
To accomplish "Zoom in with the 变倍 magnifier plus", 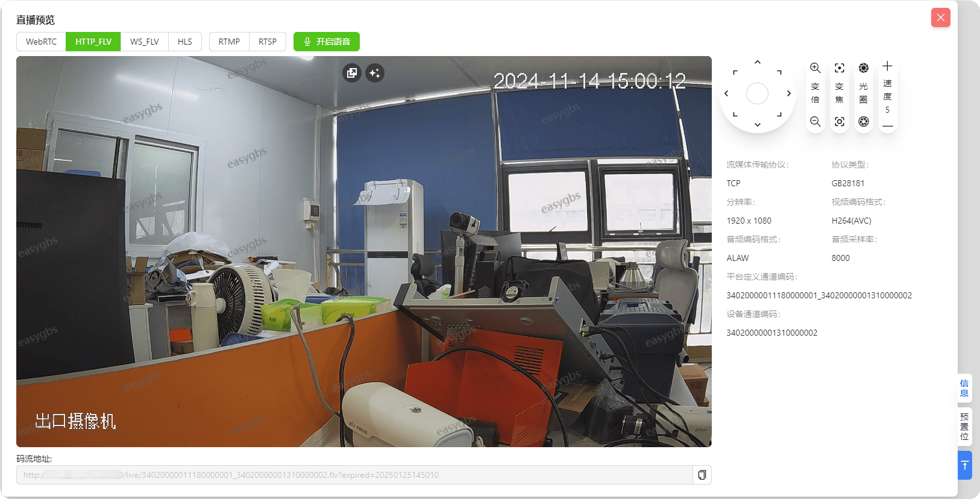I will (x=815, y=68).
